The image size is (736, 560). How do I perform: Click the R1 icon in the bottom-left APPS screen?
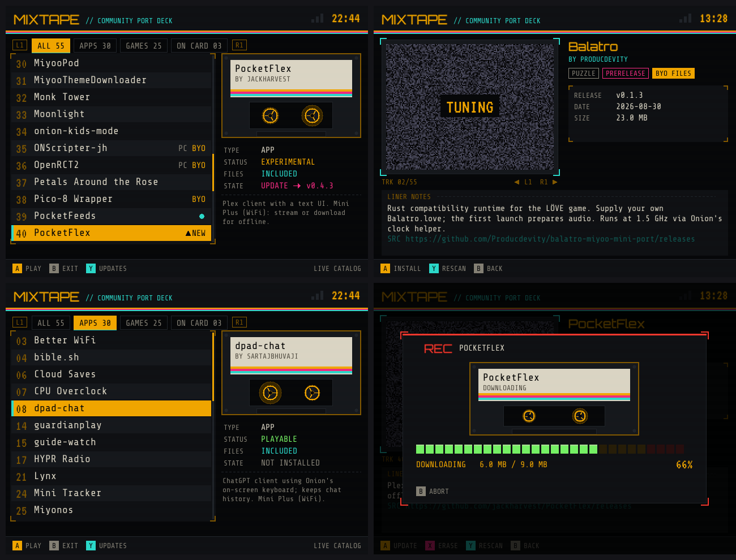coord(239,322)
